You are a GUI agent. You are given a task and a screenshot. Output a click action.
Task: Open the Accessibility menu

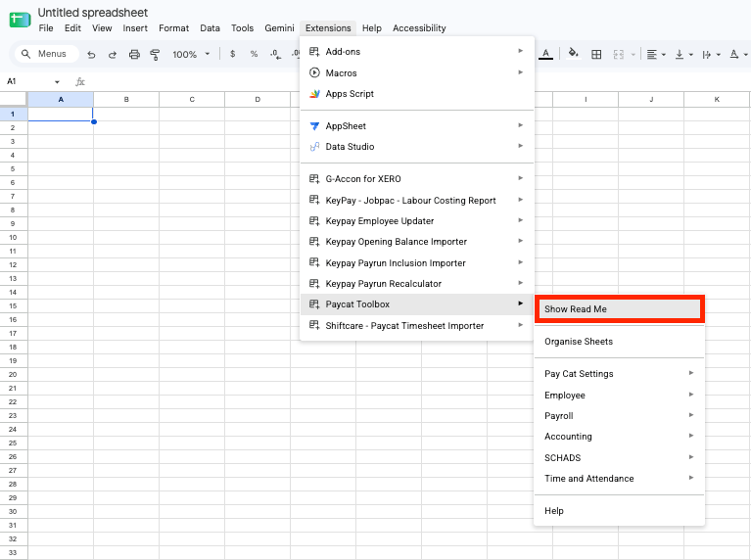point(419,28)
